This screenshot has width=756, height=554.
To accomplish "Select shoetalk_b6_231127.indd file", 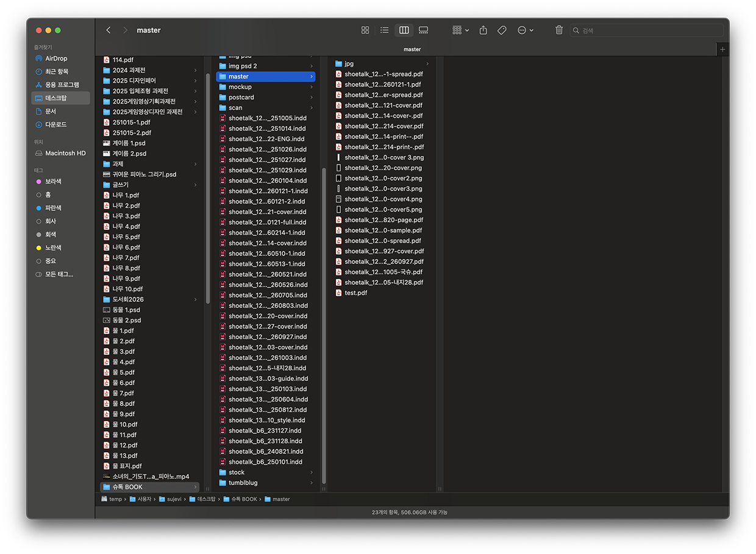I will (x=266, y=430).
